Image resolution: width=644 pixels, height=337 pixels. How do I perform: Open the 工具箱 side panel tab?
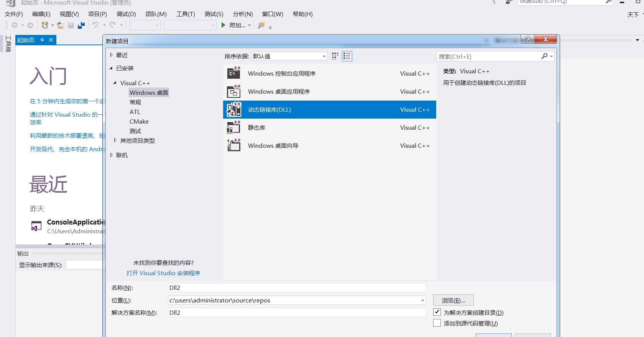click(x=8, y=43)
